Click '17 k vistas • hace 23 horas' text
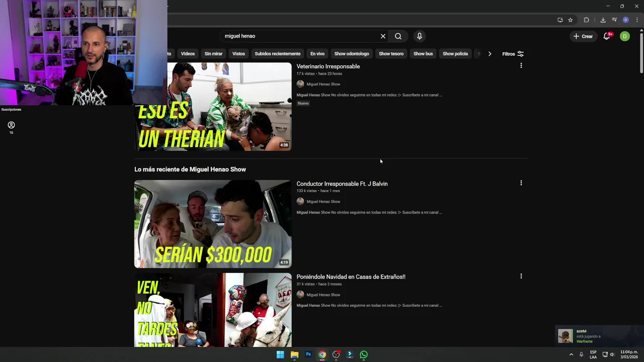 coord(319,74)
